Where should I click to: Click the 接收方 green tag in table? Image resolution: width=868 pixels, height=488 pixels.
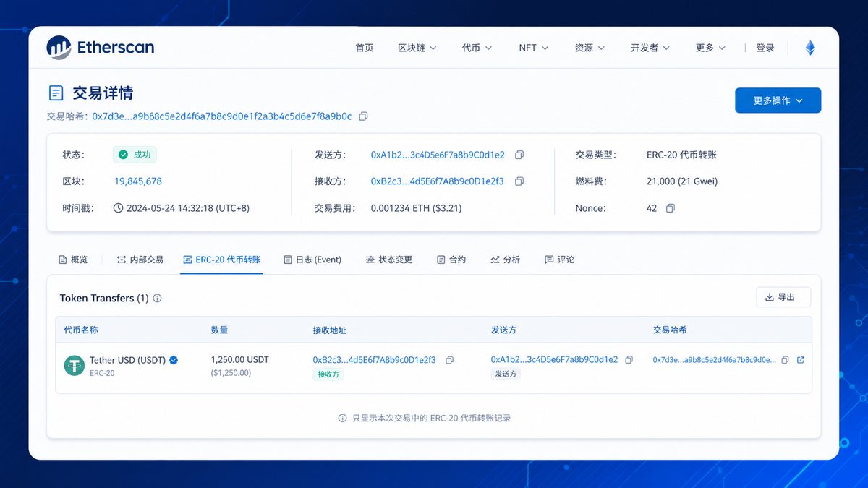click(x=328, y=374)
